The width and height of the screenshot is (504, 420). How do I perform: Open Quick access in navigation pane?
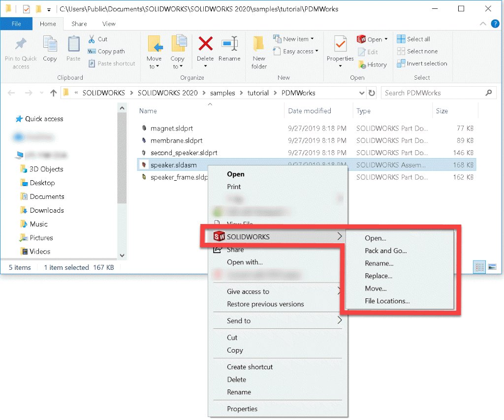coord(44,119)
